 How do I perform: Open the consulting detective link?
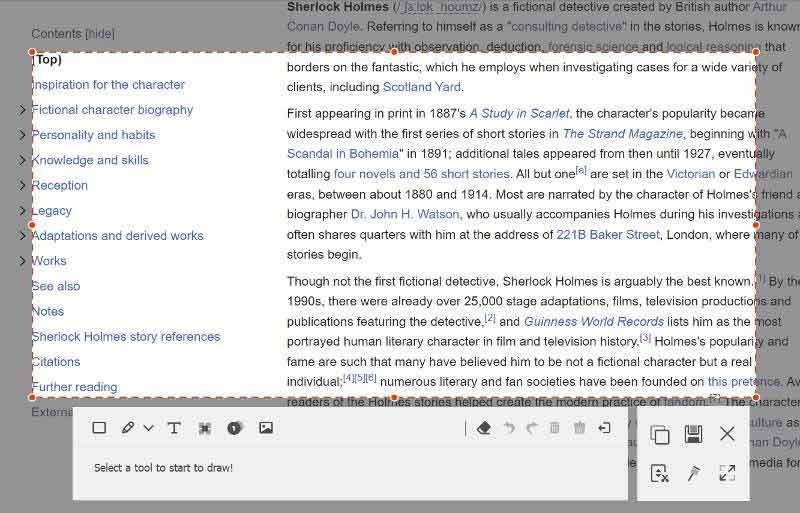pyautogui.click(x=567, y=27)
